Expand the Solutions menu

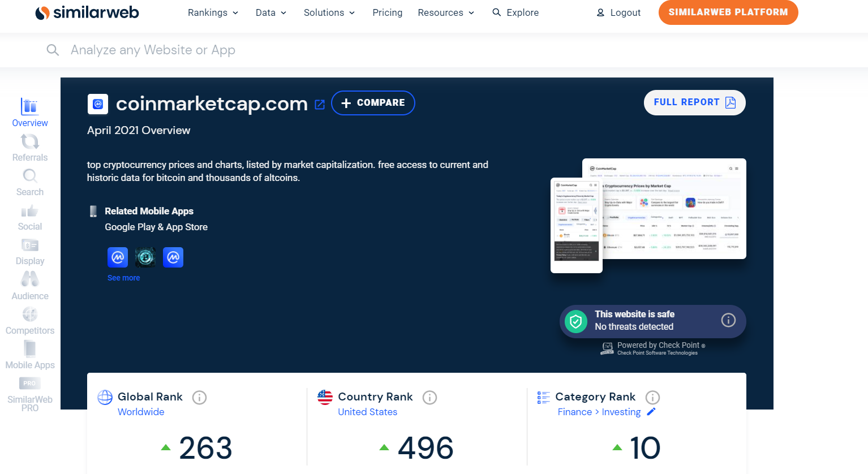(329, 12)
